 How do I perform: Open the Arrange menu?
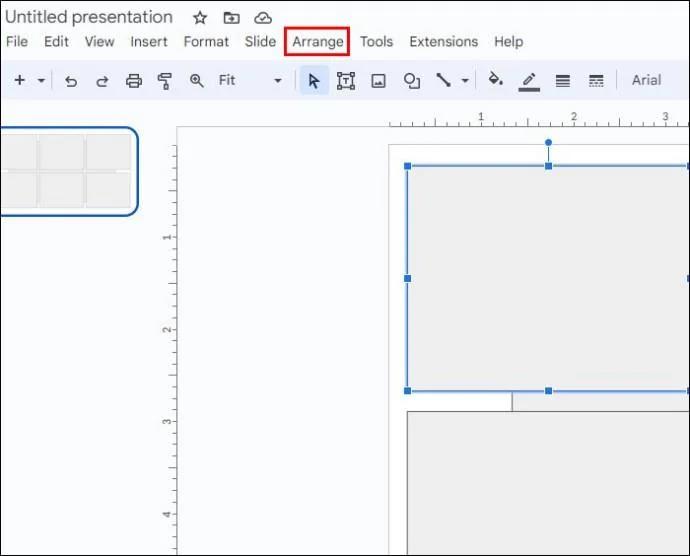tap(318, 42)
